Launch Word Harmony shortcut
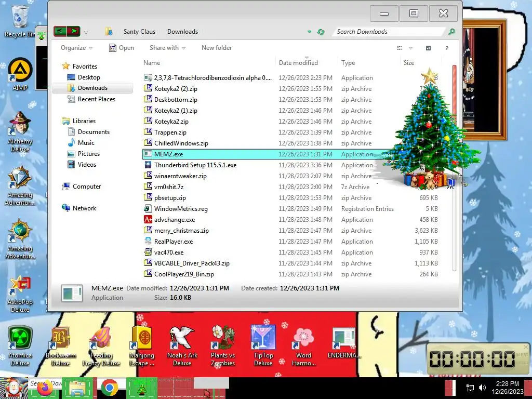Screen dimensions: 532x399 tap(303, 346)
